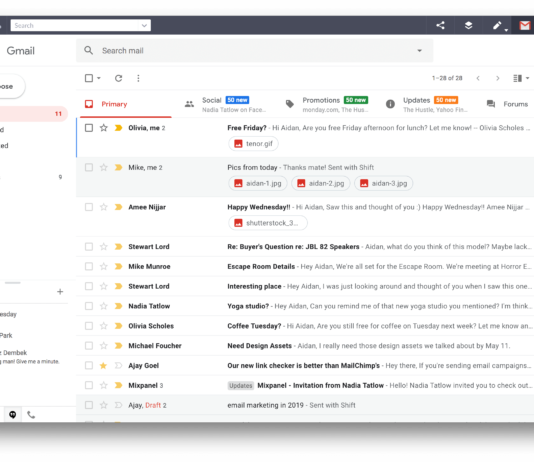Open the split pane mode dropdown arrow

point(527,78)
